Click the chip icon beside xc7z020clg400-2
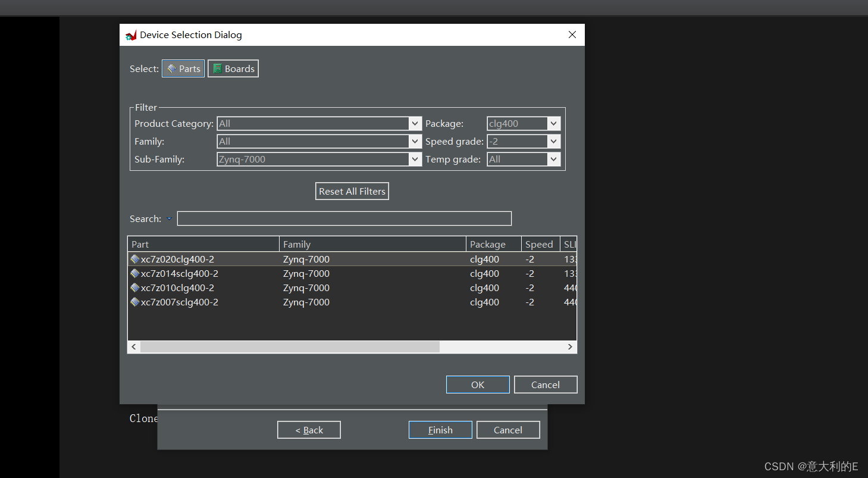Image resolution: width=868 pixels, height=478 pixels. point(135,260)
